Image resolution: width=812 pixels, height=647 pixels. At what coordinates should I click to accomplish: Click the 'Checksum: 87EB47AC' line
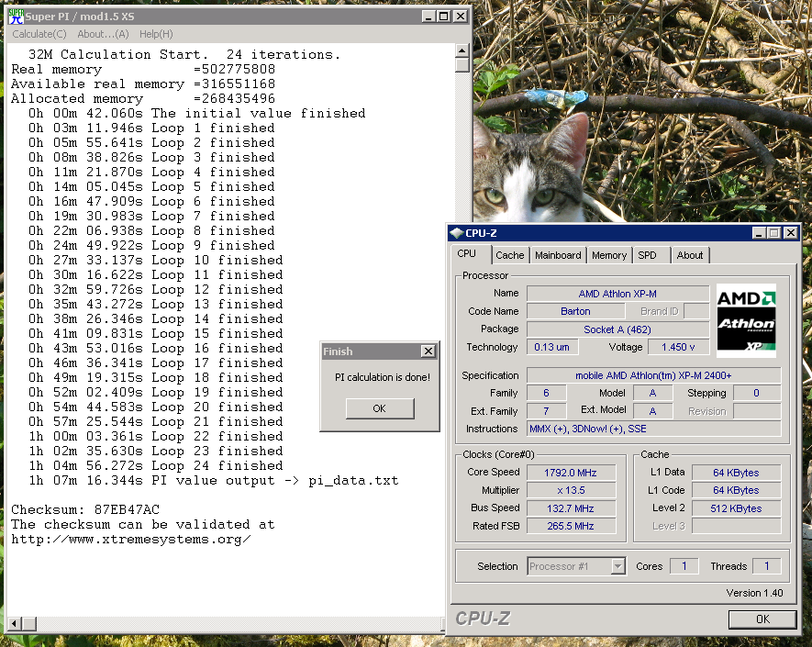(85, 509)
